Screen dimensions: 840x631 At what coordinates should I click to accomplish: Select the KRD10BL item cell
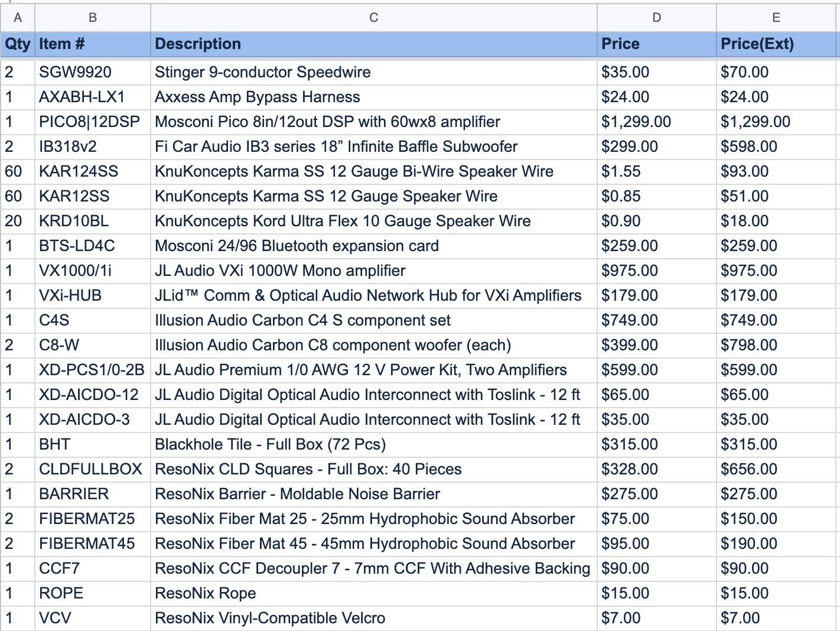(93, 221)
